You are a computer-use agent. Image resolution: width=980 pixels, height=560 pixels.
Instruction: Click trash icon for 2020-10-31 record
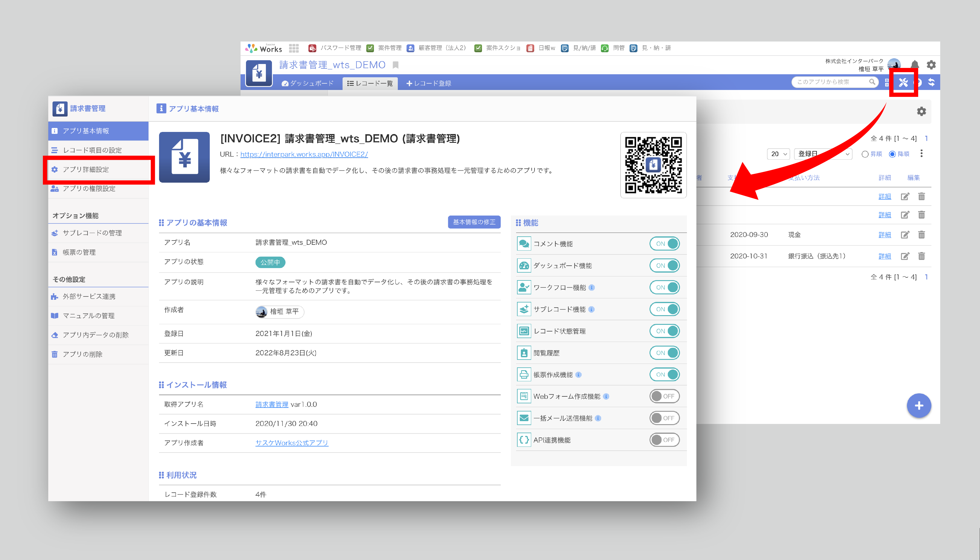(921, 256)
